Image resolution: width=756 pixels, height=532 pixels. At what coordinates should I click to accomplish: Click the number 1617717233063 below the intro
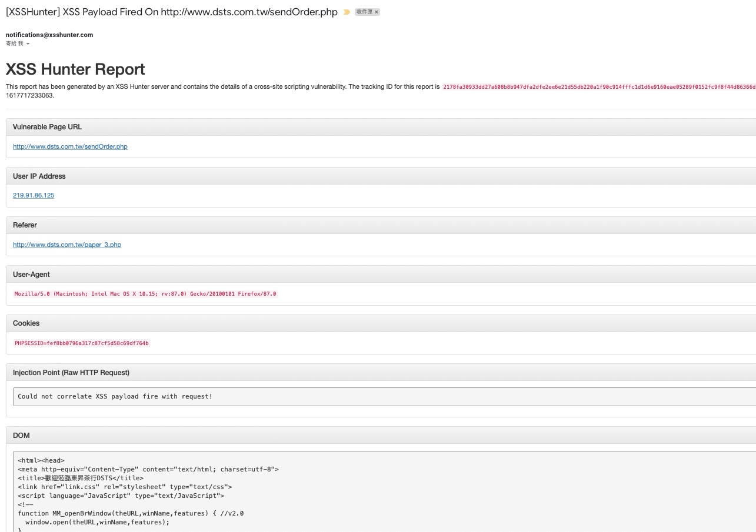[x=29, y=95]
